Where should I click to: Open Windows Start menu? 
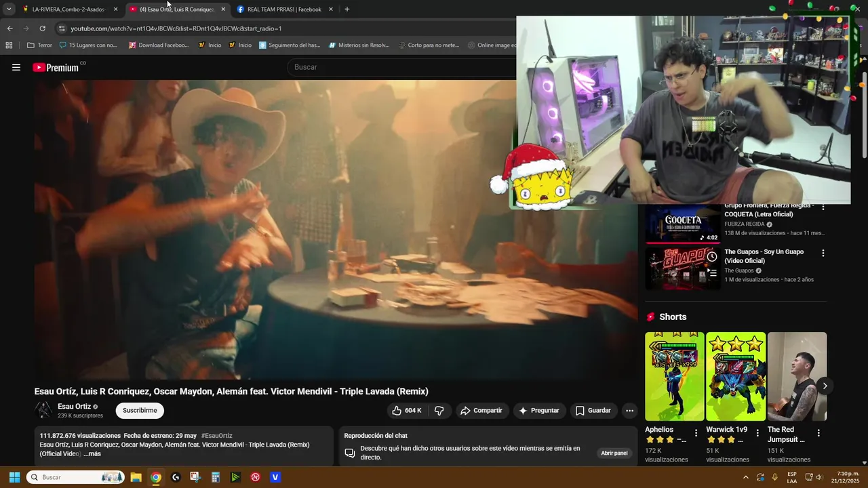click(x=14, y=477)
